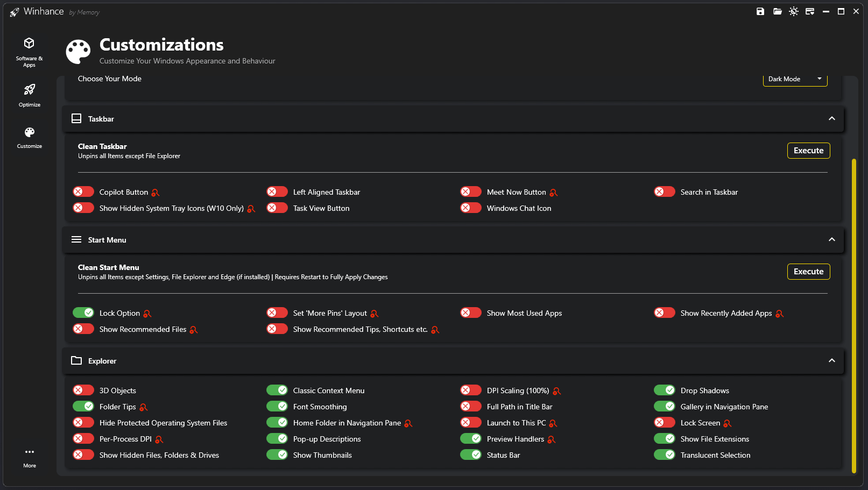Screen dimensions: 868x490
Task: Open Software & Apps from the sidebar
Action: click(x=29, y=52)
